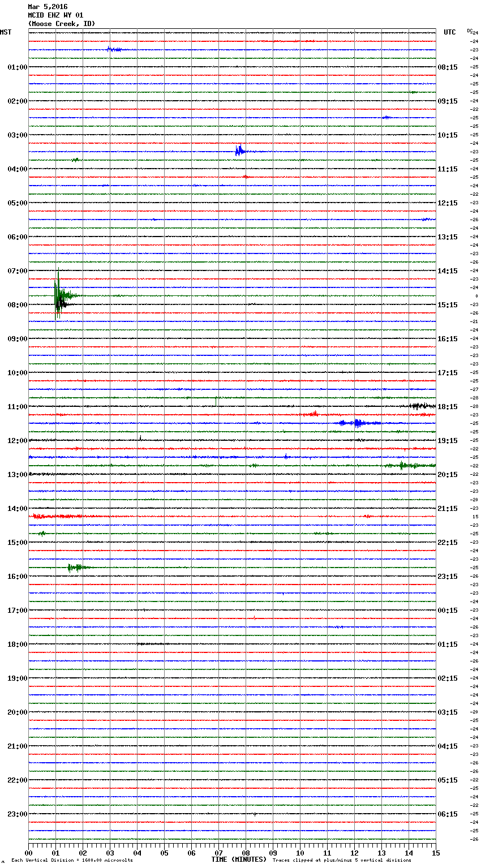The image size is (481, 868).
Task: Click the large earthquake burst near 07:45 MST
Action: point(58,295)
